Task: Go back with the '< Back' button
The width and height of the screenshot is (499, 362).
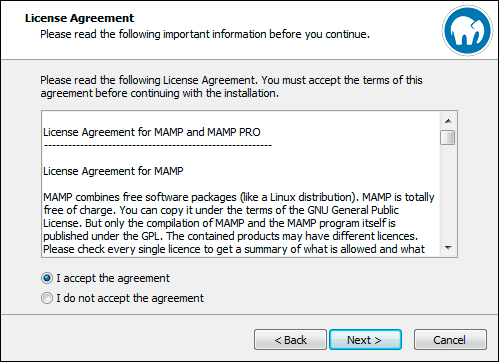Action: pyautogui.click(x=290, y=340)
